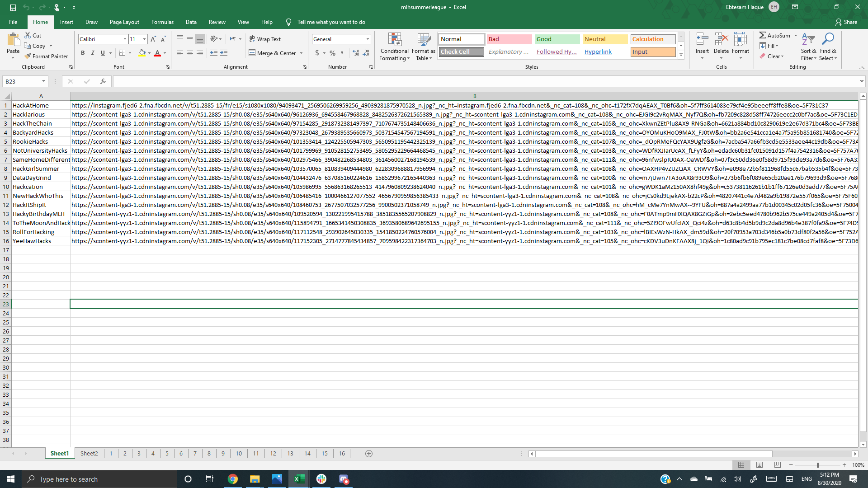Image resolution: width=868 pixels, height=488 pixels.
Task: Open the Sort & Filter tool
Action: pos(808,40)
